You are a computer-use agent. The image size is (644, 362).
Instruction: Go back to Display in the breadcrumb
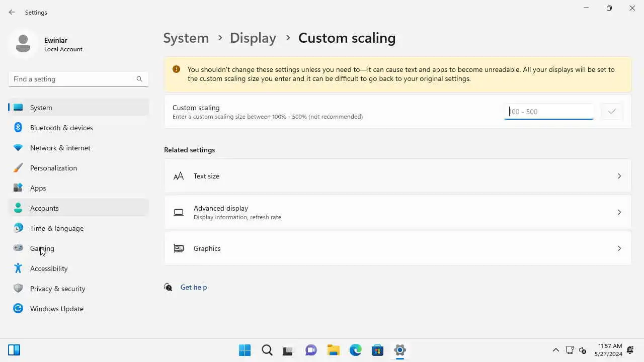253,38
